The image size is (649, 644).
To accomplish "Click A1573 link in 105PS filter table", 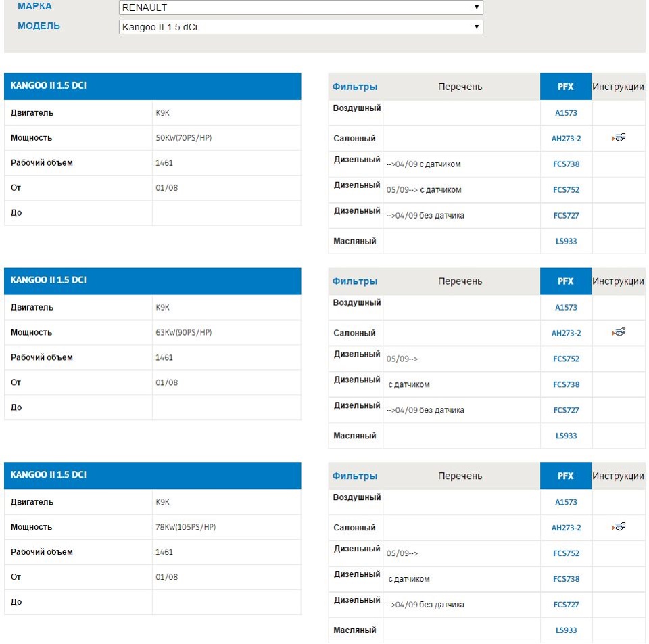I will pos(566,503).
